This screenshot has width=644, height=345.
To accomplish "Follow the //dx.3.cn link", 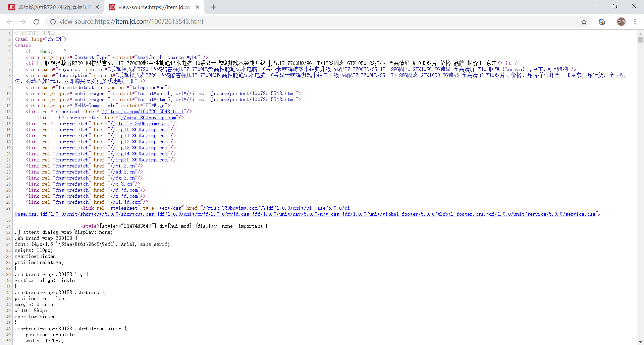I will [x=123, y=178].
